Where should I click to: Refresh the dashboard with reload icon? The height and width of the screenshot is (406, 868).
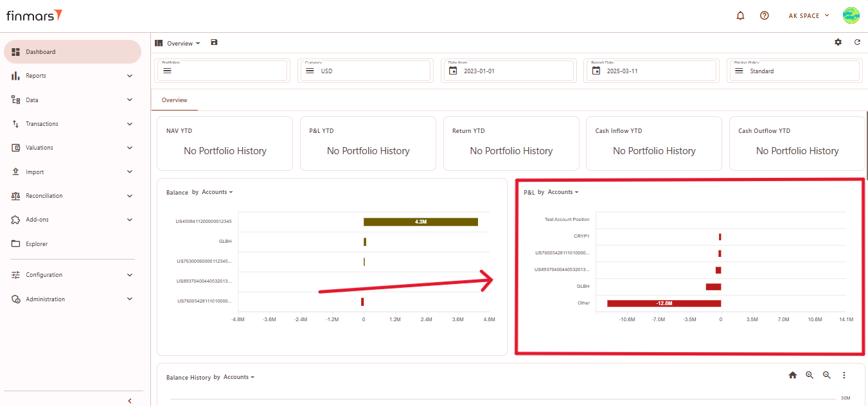(x=857, y=42)
